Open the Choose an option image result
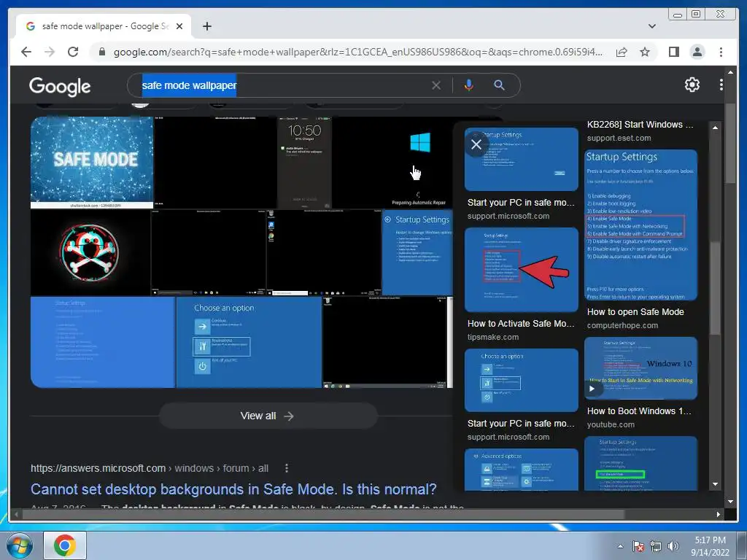Viewport: 747px width, 560px height. click(249, 343)
